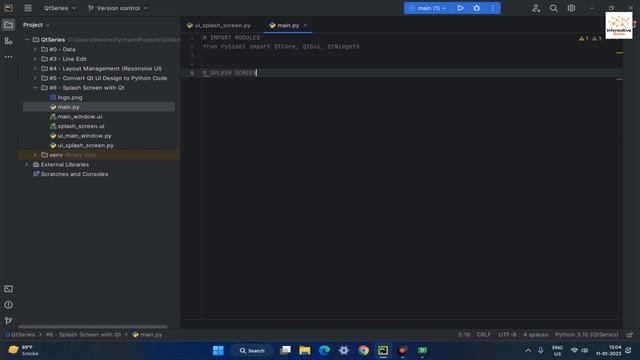640x360 pixels.
Task: Open IDE settings gear
Action: (571, 8)
